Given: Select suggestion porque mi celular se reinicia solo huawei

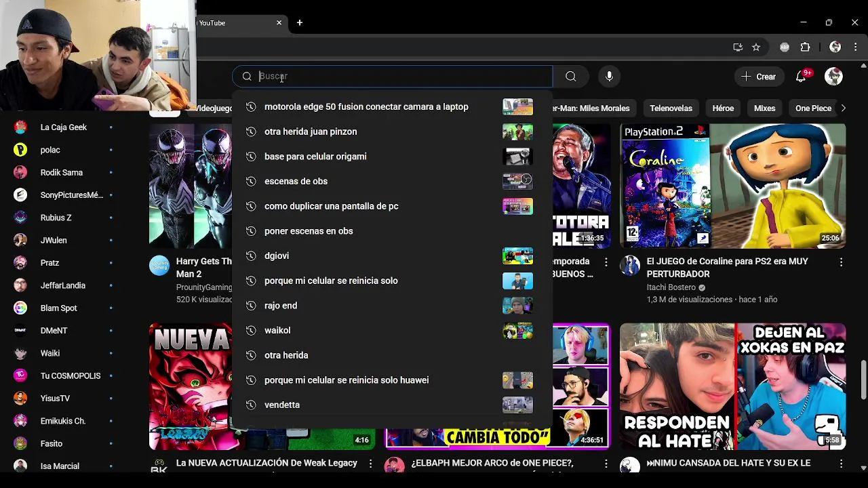Looking at the screenshot, I should tap(392, 380).
